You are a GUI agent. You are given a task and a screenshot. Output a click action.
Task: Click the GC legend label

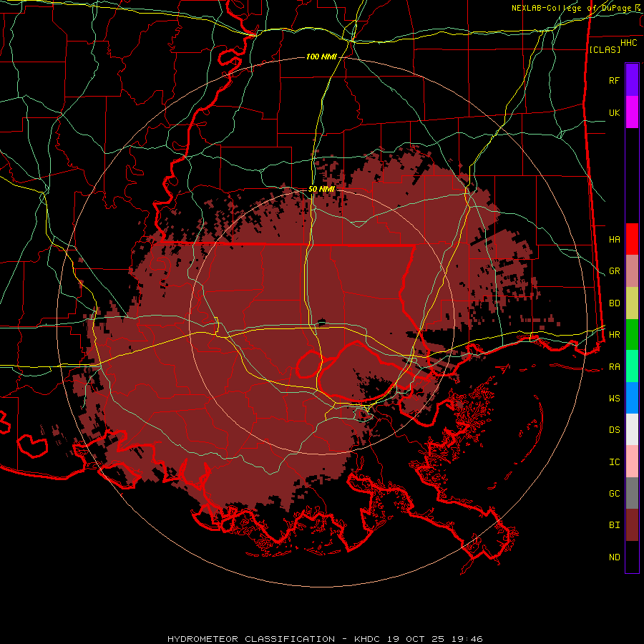pos(614,494)
